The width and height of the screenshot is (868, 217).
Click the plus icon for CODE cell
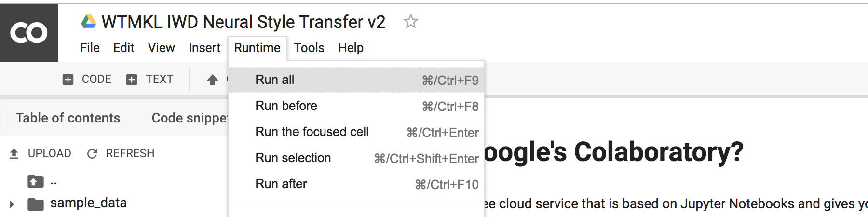[x=68, y=80]
